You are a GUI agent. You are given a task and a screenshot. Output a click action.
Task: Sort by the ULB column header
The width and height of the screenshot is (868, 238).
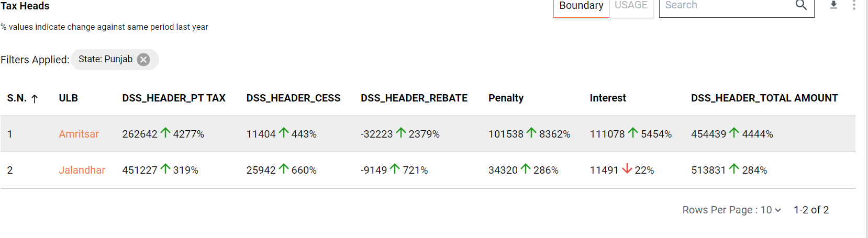click(x=68, y=98)
